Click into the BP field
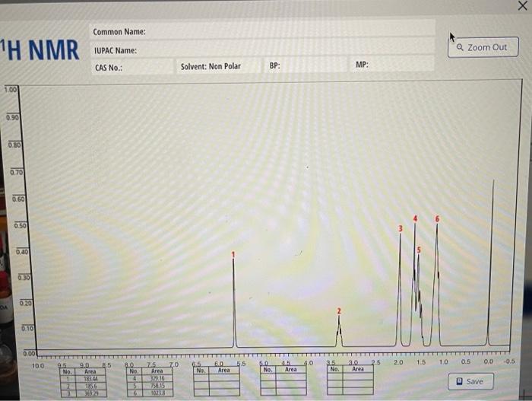The height and width of the screenshot is (401, 532). [x=306, y=65]
